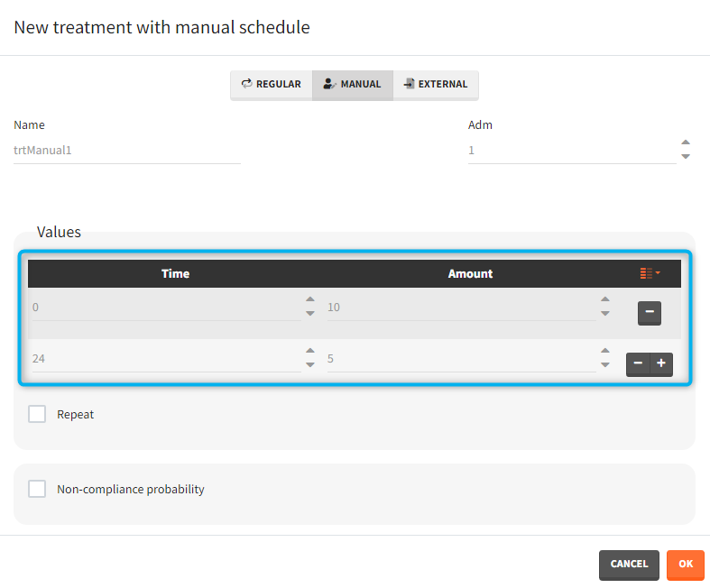This screenshot has width=710, height=588.
Task: Remove the first row with the minus button
Action: pos(650,313)
